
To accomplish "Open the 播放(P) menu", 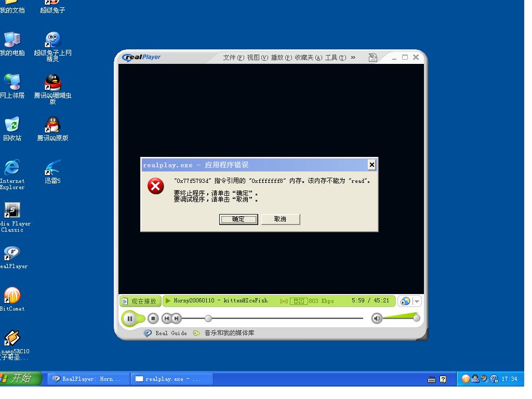I will click(x=281, y=58).
